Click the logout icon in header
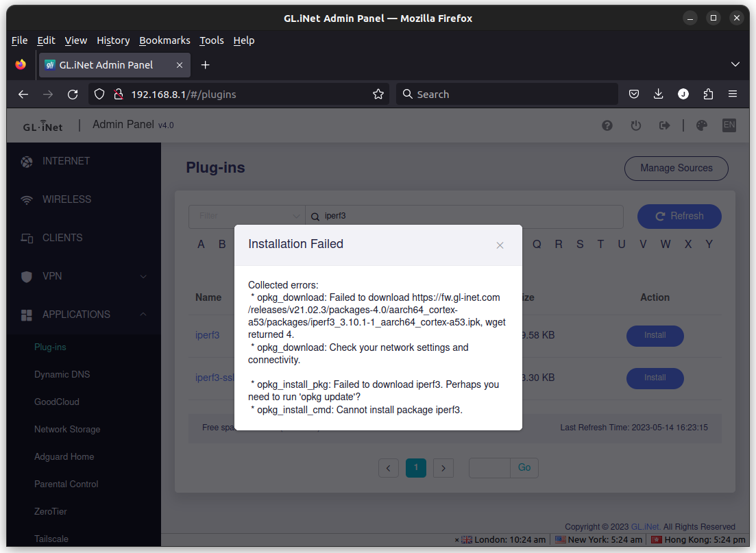Screen dimensions: 756x553 (x=664, y=125)
